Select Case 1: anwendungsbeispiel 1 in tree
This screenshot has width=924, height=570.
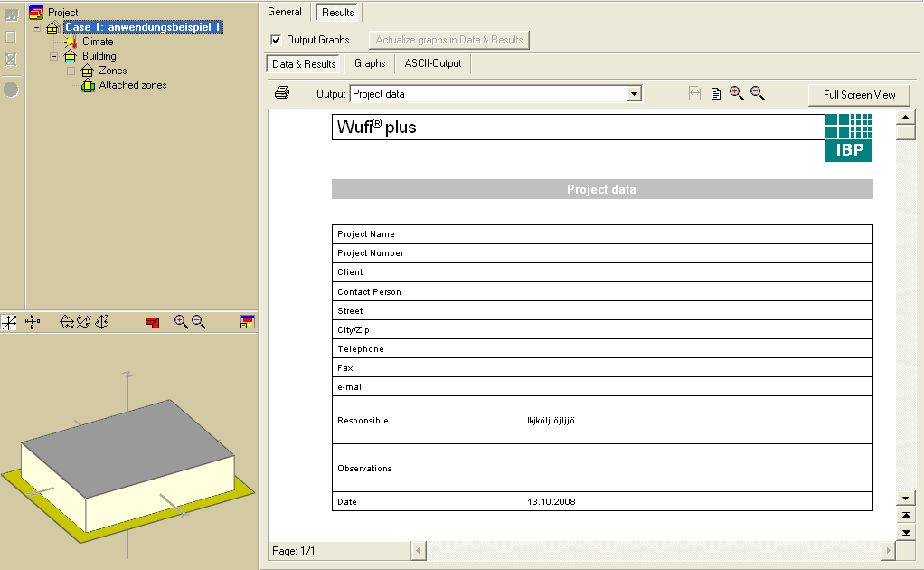tap(143, 27)
